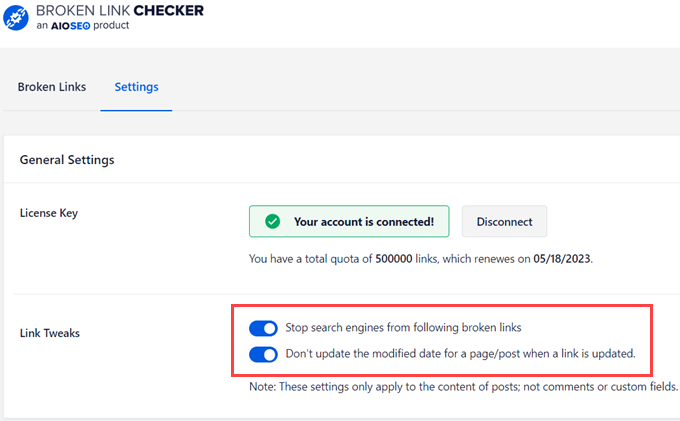Click the 'You have a total quota' text
Screen dimensions: 680x421
(310, 259)
